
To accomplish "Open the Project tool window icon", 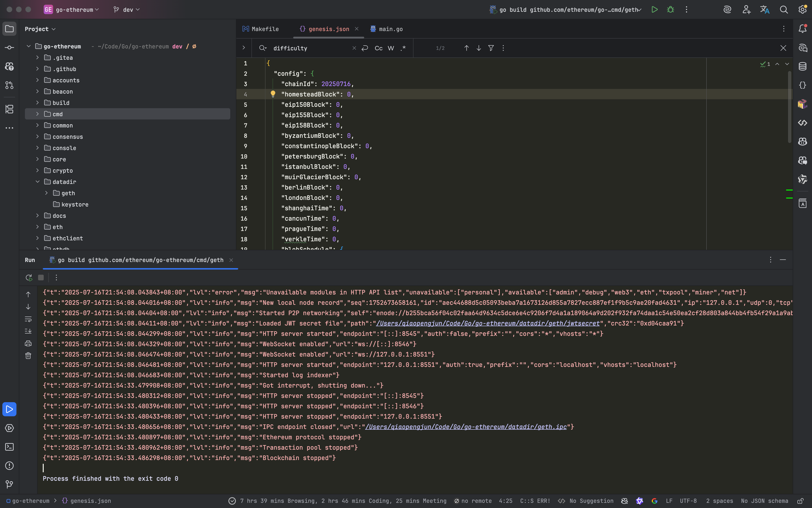I will 9,29.
